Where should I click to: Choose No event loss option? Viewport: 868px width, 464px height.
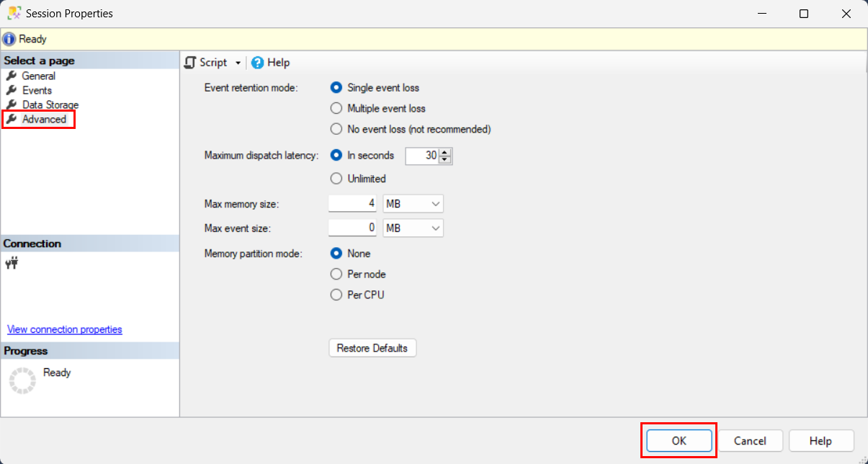[336, 130]
